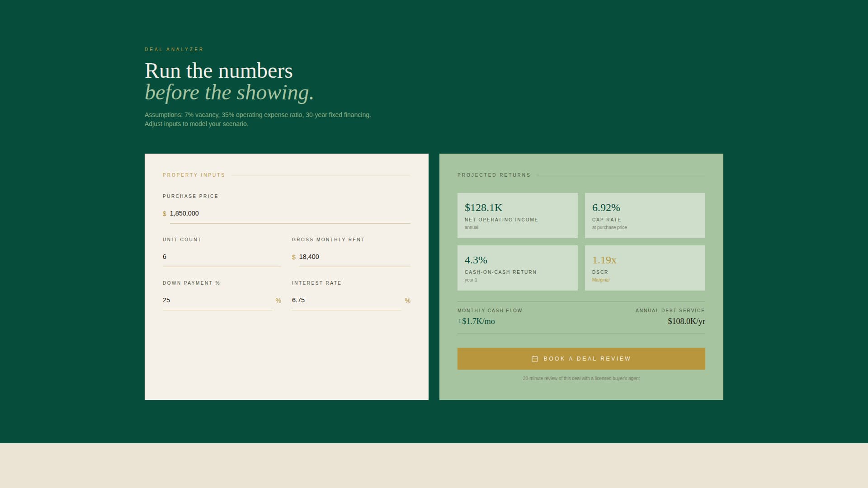Select the Down Payment % input field
The image size is (868, 488).
tap(217, 300)
